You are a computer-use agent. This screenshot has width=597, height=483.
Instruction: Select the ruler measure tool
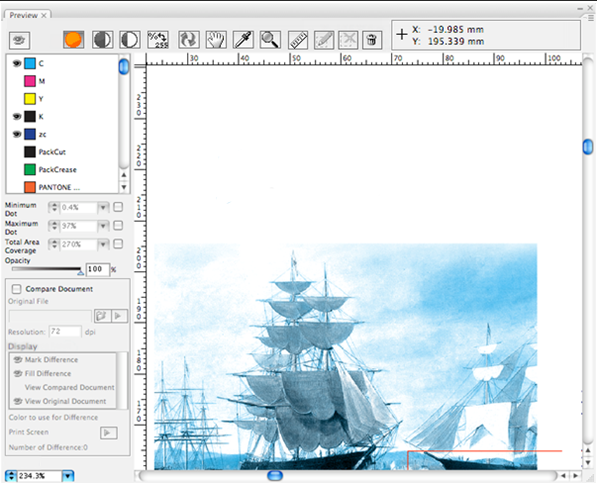(x=298, y=40)
